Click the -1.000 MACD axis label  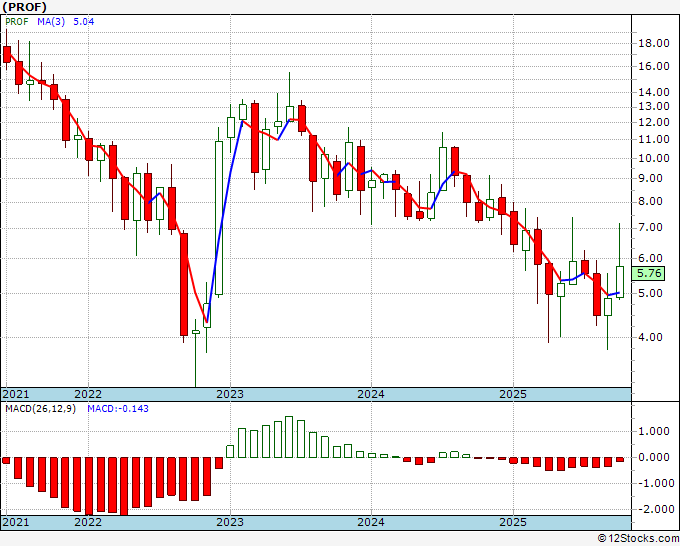click(x=654, y=484)
